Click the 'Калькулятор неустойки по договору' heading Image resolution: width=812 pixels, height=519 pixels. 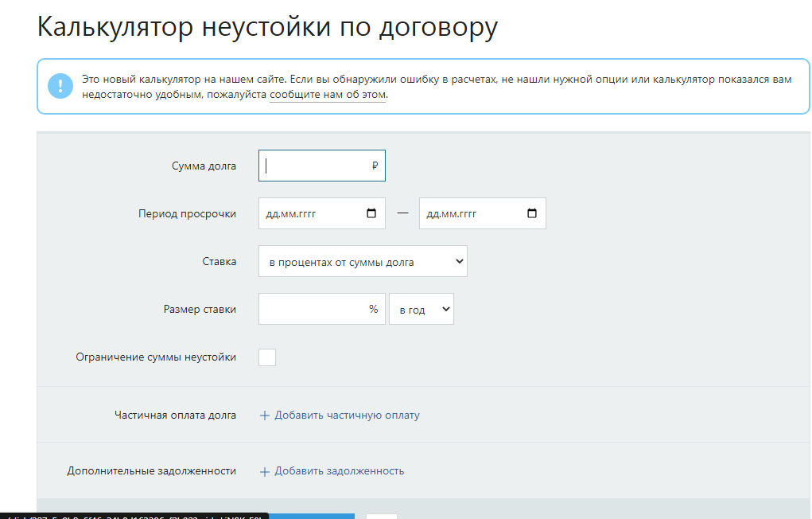267,27
